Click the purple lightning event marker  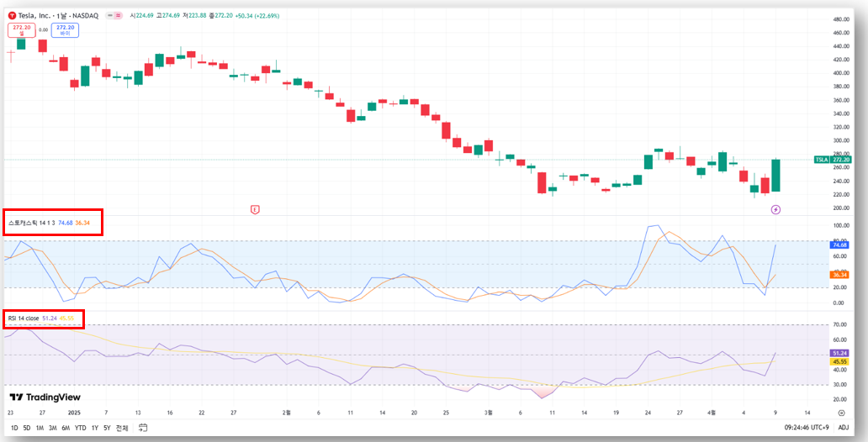click(x=775, y=210)
